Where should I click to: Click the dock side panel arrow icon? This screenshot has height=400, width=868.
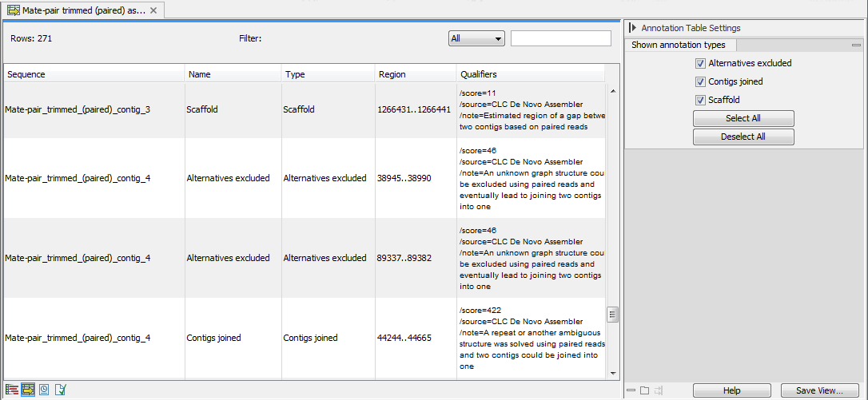pyautogui.click(x=659, y=390)
